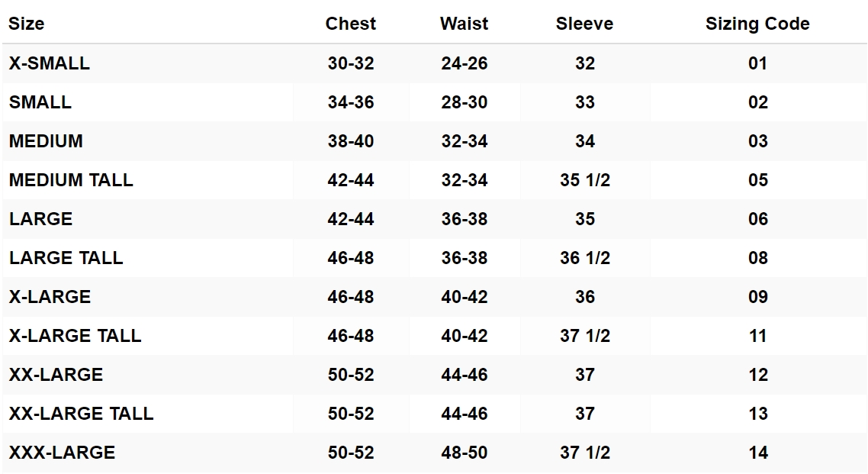Click the Sleeve column header
Screen dimensions: 868x474
(x=584, y=24)
